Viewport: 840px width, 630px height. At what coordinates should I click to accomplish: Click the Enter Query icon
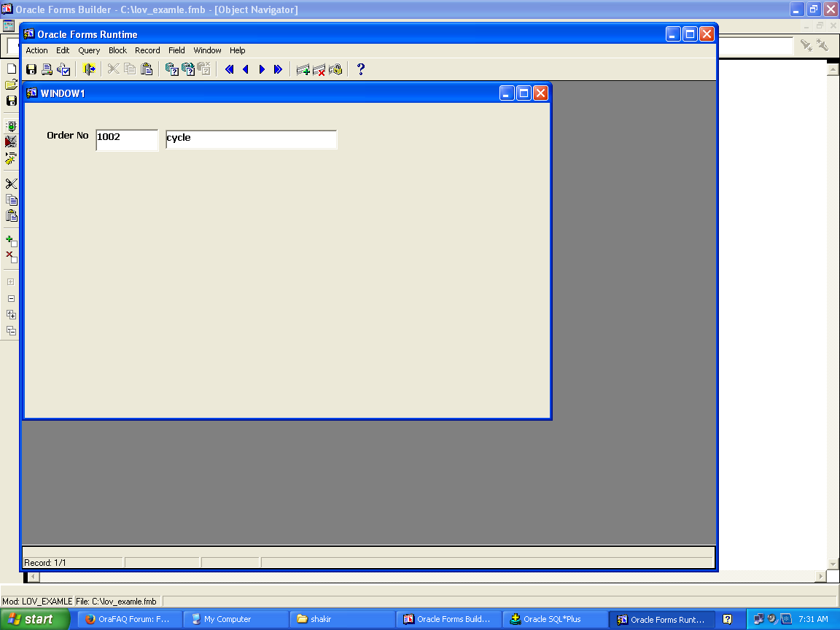tap(172, 69)
